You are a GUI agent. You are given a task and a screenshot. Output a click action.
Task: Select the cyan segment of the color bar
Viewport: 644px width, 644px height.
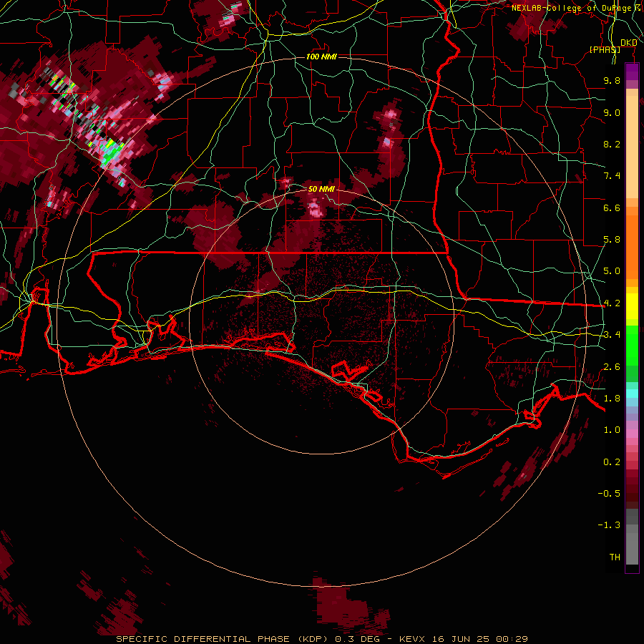pyautogui.click(x=632, y=394)
